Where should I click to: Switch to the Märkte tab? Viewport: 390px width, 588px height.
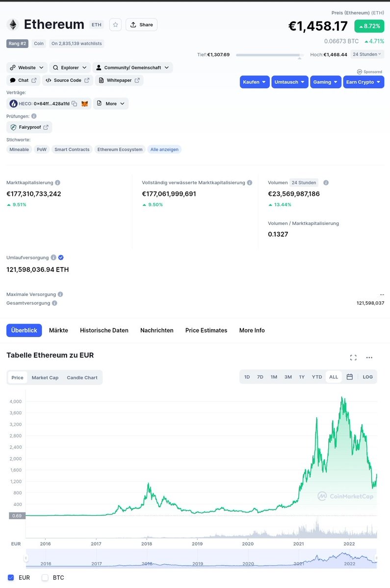click(58, 330)
